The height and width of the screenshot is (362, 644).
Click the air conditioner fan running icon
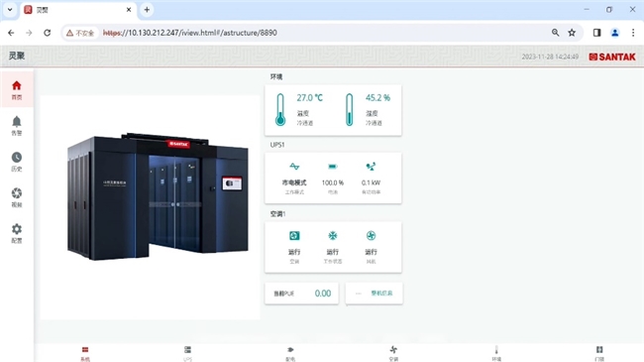(x=371, y=235)
